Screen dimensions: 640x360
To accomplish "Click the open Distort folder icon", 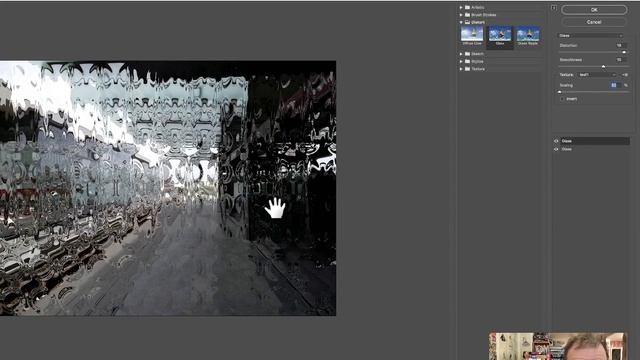I will click(467, 22).
